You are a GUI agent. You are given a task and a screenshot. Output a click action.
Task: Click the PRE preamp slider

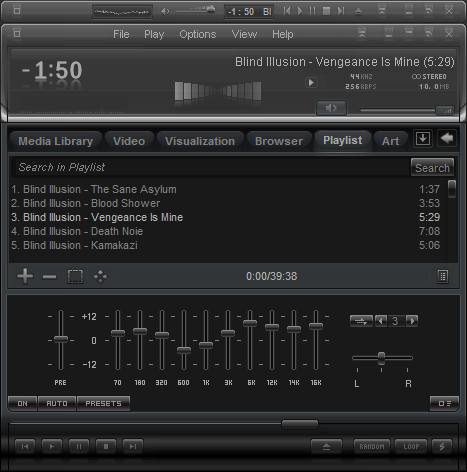(61, 340)
